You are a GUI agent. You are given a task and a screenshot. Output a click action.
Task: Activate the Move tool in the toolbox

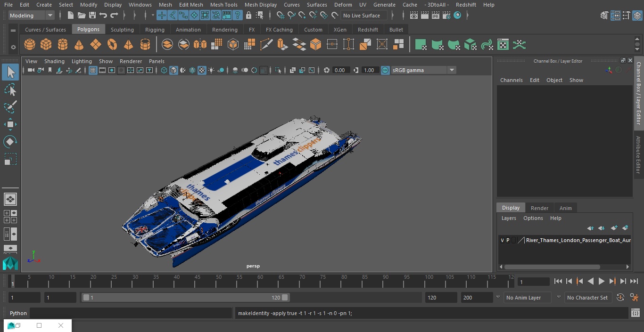(x=10, y=124)
